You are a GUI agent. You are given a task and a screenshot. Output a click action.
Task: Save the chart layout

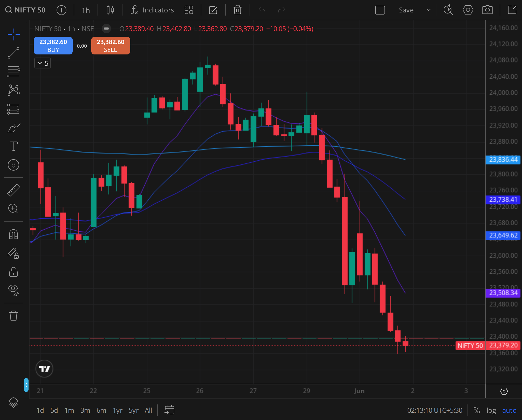406,10
